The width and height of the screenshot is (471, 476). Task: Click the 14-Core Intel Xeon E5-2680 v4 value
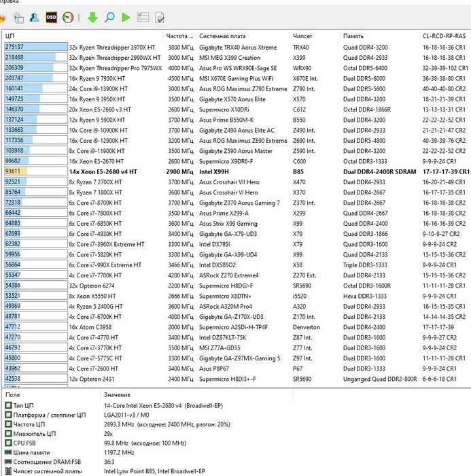pyautogui.click(x=163, y=405)
